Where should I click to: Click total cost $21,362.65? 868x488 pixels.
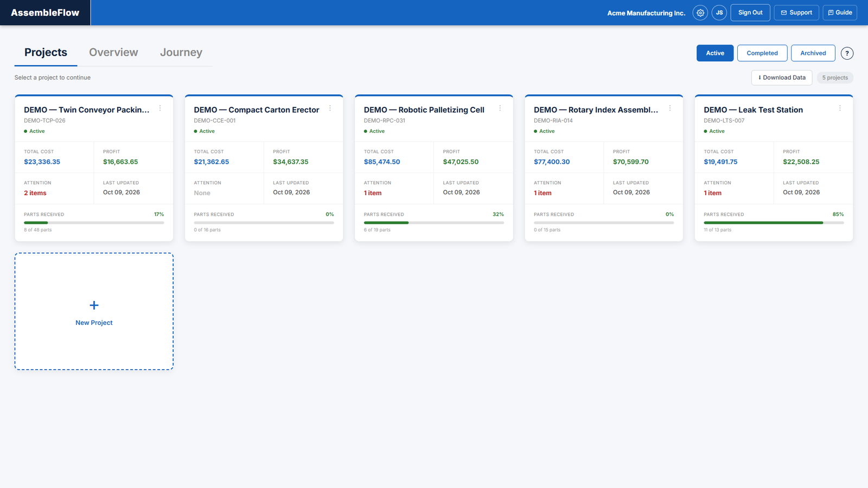[x=212, y=162]
